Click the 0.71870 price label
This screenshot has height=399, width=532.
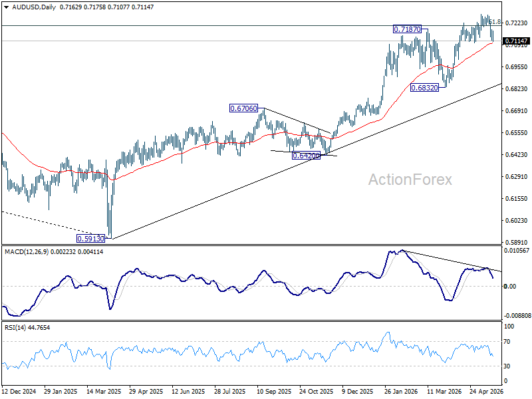pos(407,29)
